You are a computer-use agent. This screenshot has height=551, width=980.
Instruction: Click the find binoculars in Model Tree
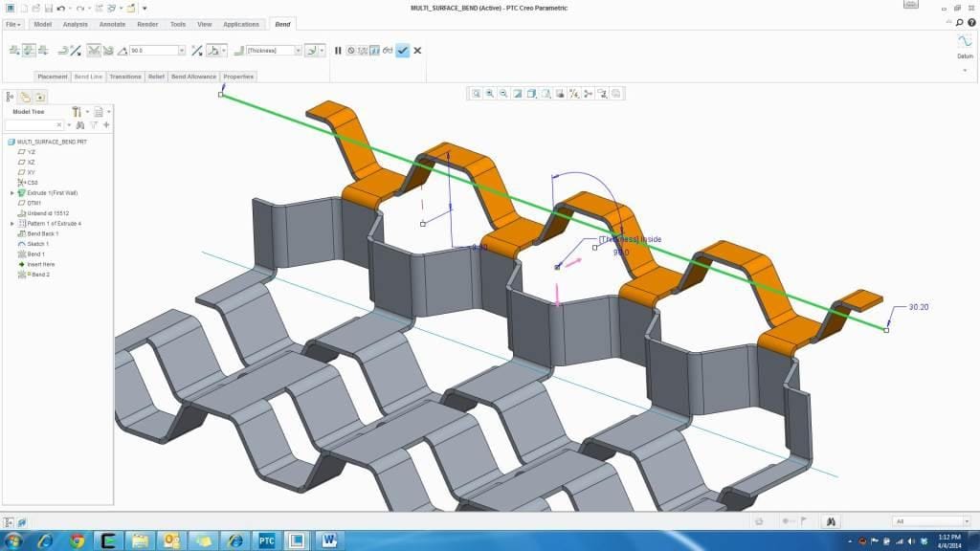coord(80,125)
